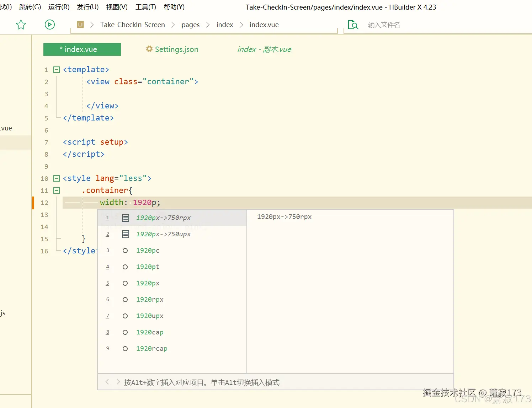Image resolution: width=532 pixels, height=408 pixels.
Task: Expand breadcrumb arrow before Take-CheckIn-Screen
Action: [x=92, y=25]
